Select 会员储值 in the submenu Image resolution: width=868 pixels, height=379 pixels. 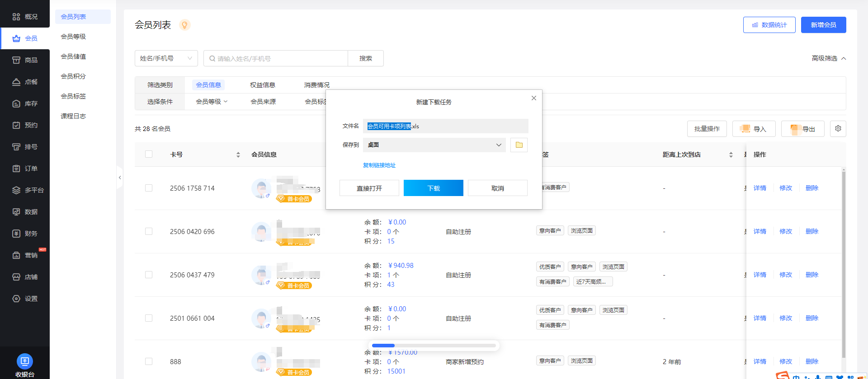(73, 56)
